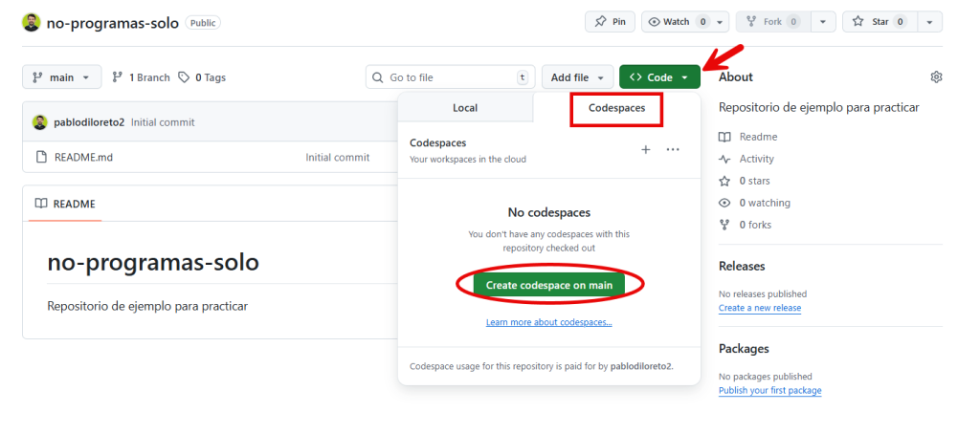Click the 0 Tags icon link

point(202,77)
